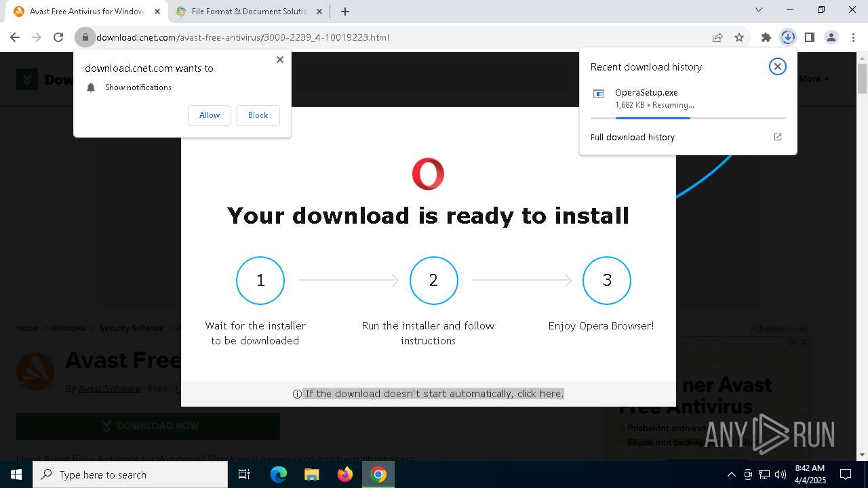
Task: Close the advertisement with its X icon
Action: tap(804, 342)
